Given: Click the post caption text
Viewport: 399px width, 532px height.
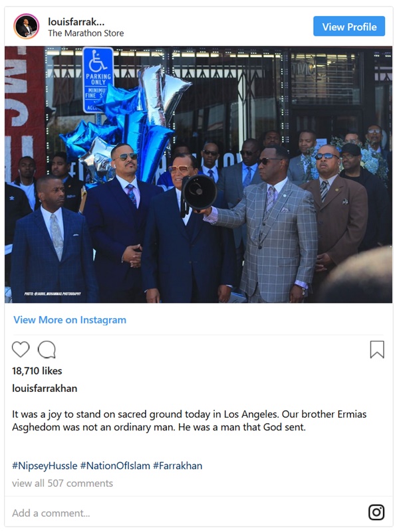Looking at the screenshot, I should tap(189, 420).
